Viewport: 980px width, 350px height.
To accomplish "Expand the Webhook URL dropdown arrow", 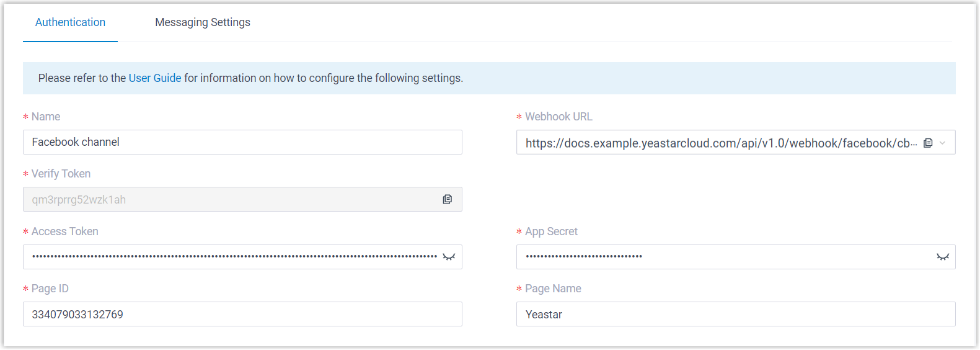I will [943, 143].
